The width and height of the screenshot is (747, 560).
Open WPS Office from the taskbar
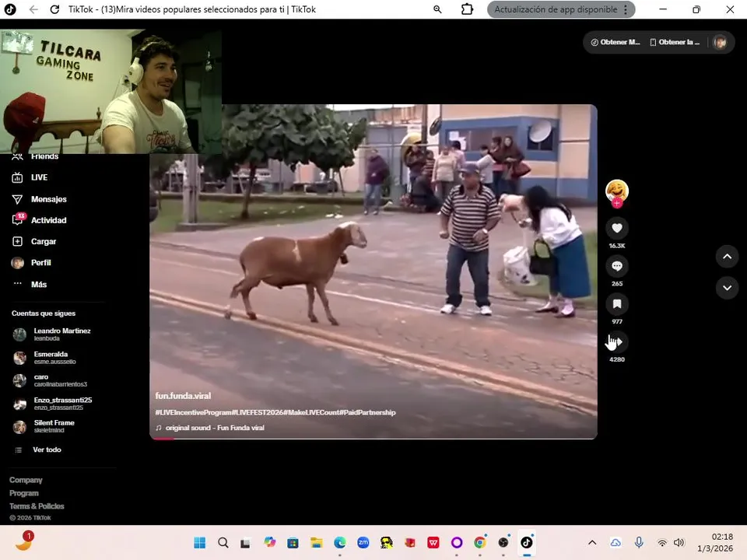coord(433,542)
